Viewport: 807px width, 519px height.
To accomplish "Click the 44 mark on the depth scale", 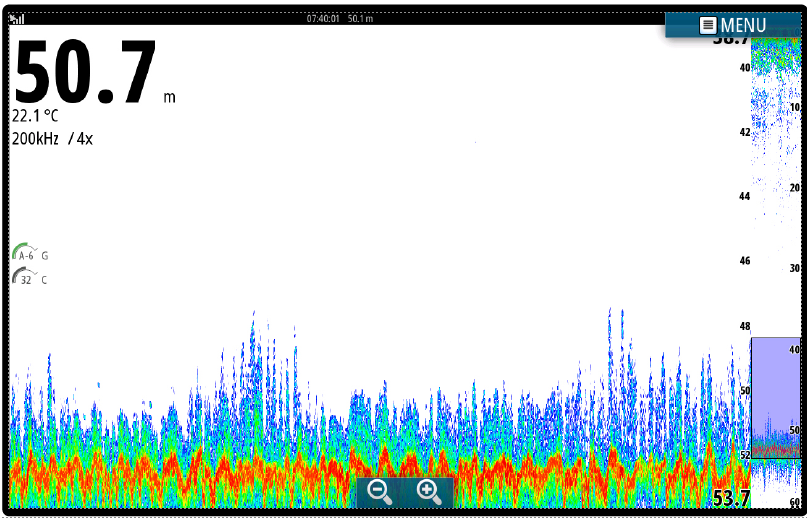I will click(744, 196).
